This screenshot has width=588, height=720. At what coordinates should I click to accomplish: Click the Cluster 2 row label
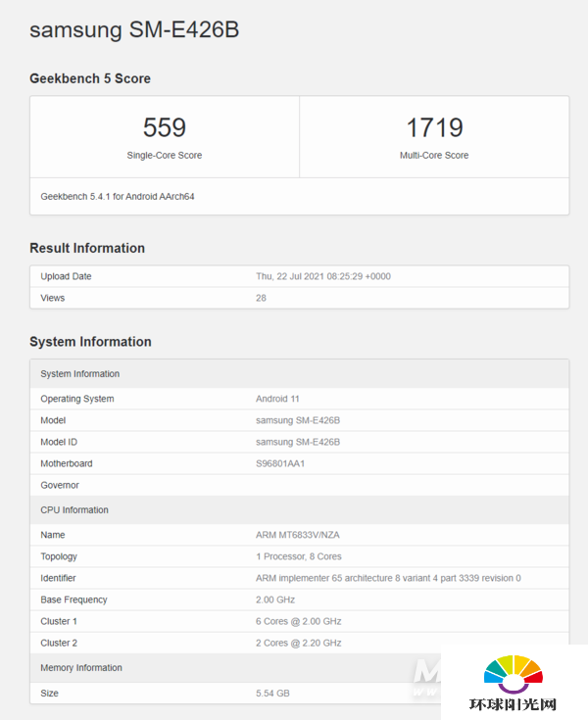[x=59, y=643]
